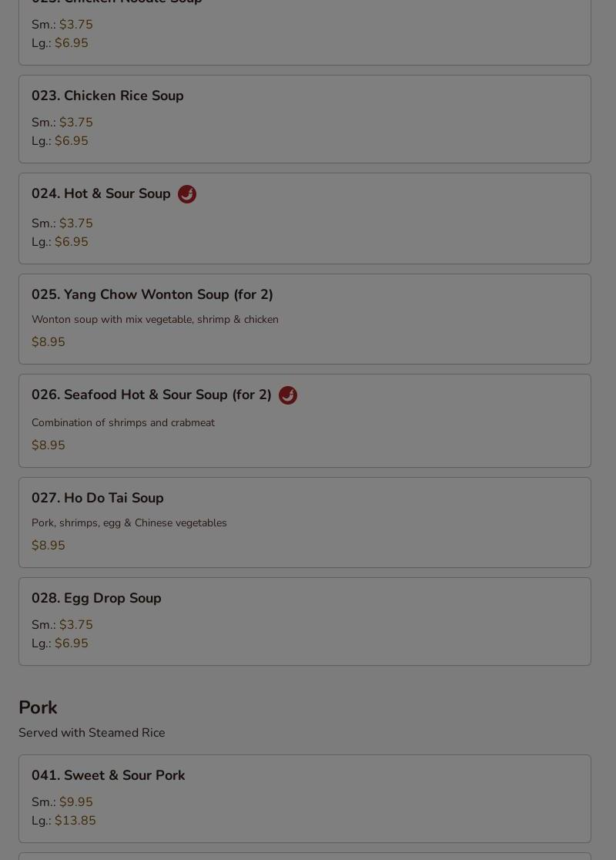The width and height of the screenshot is (616, 860).
Task: Select 026. Seafood Hot & Sour Soup title
Action: pyautogui.click(x=151, y=395)
